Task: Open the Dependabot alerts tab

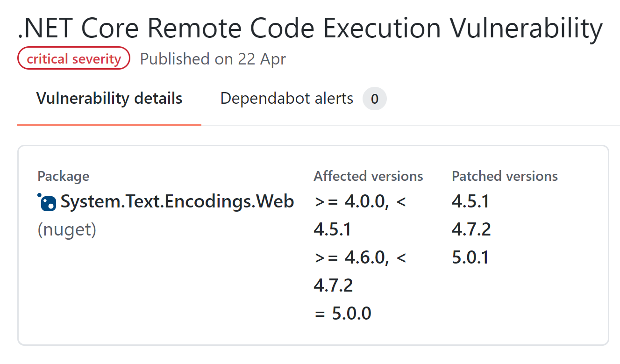Action: [286, 99]
